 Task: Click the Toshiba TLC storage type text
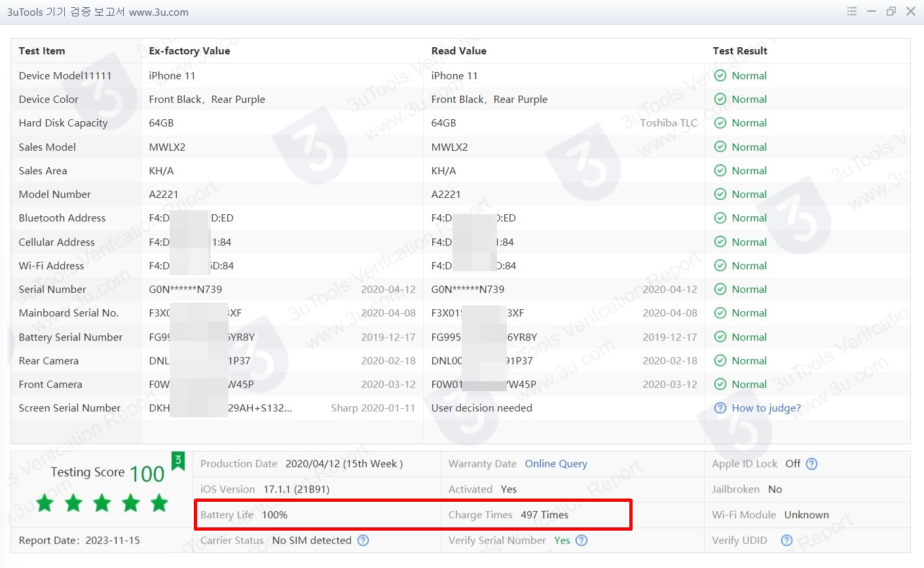click(669, 123)
